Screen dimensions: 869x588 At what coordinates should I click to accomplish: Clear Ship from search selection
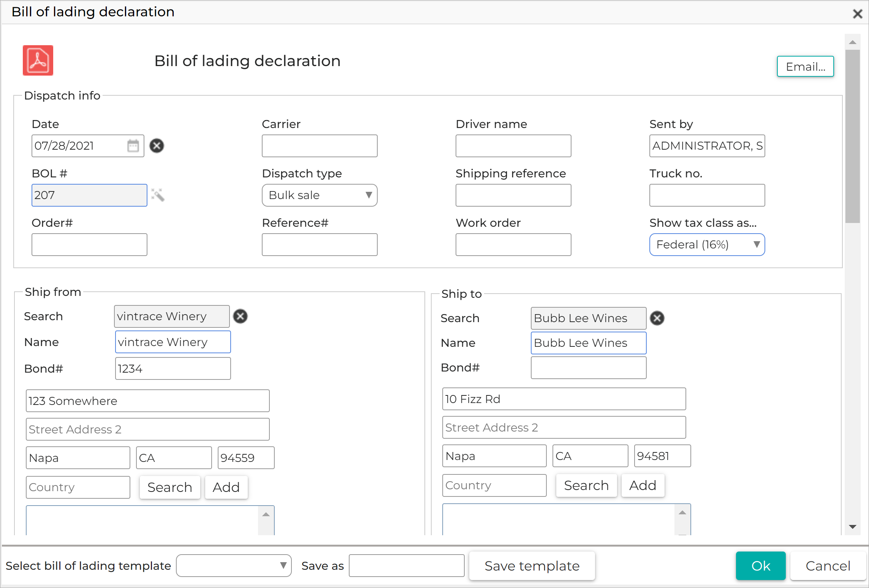240,316
